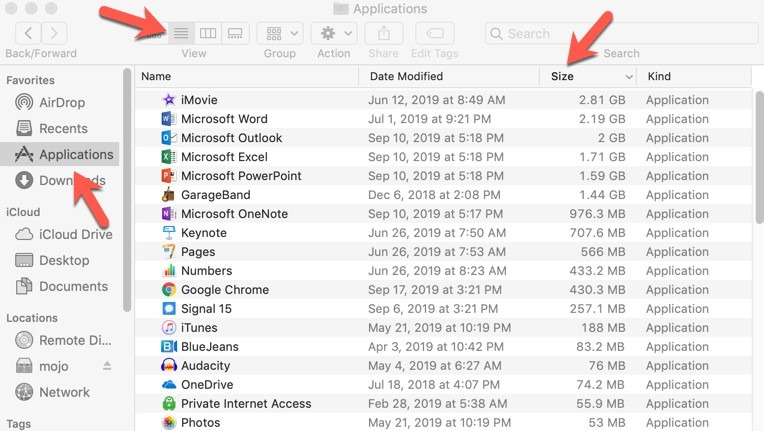Select Applications in the sidebar
The height and width of the screenshot is (431, 764).
(x=59, y=154)
